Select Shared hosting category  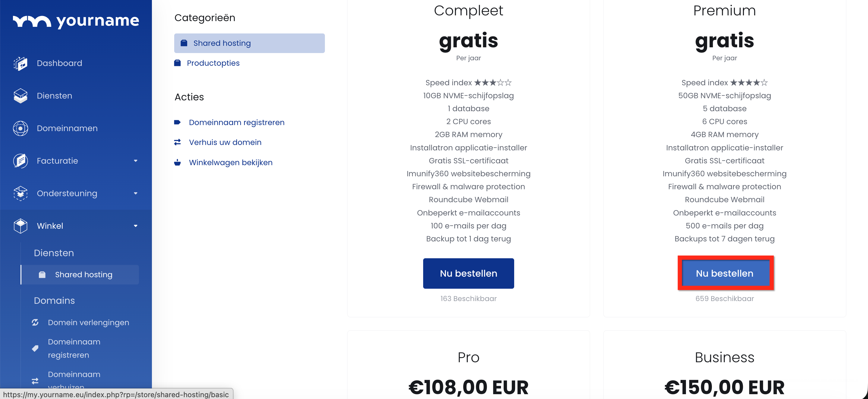[x=249, y=43]
